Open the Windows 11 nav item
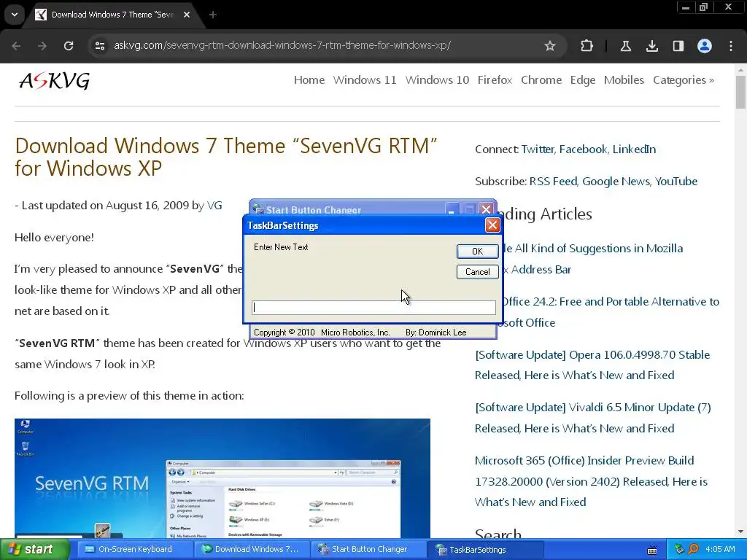747x560 pixels. point(365,80)
